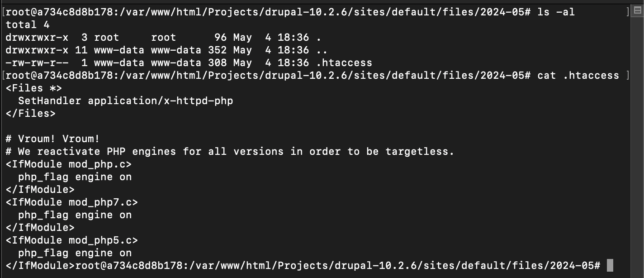Viewport: 644px width, 278px height.
Task: Click the '</Files>' closing tag
Action: [31, 114]
